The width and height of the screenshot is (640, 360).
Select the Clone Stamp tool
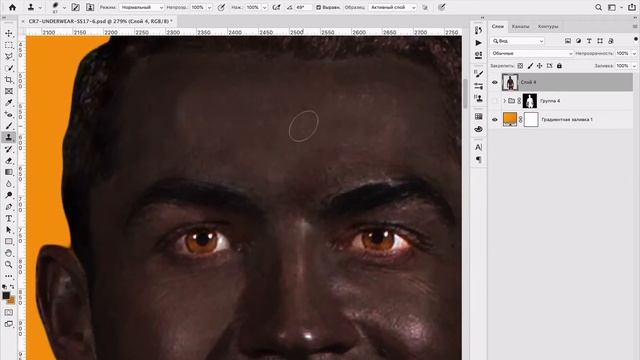(x=9, y=138)
